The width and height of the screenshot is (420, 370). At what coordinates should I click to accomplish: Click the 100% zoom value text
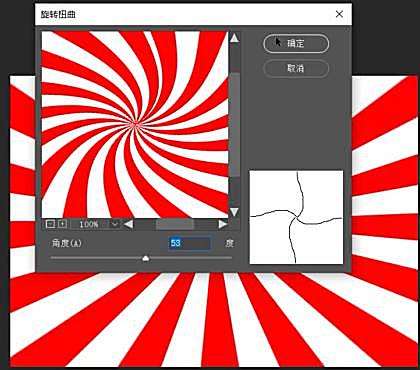pos(89,224)
